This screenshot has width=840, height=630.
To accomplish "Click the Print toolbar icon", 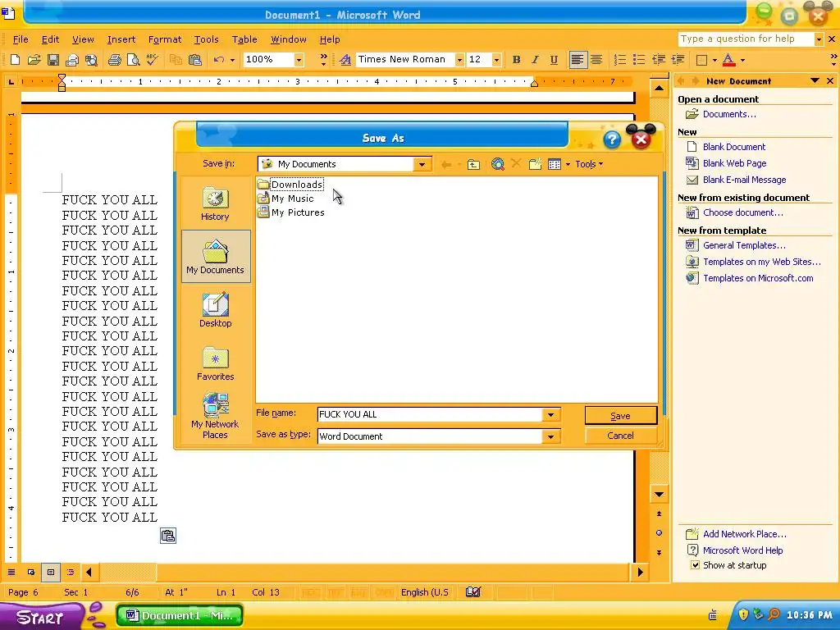I will (114, 59).
